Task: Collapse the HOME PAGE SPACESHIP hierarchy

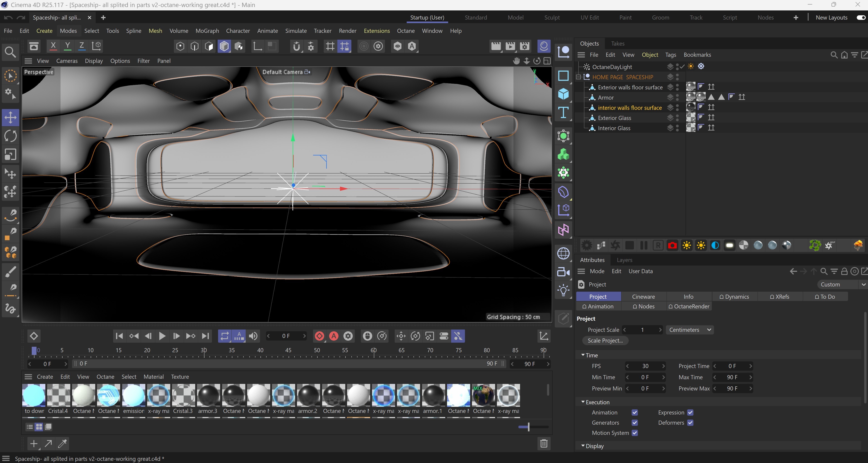Action: point(579,77)
